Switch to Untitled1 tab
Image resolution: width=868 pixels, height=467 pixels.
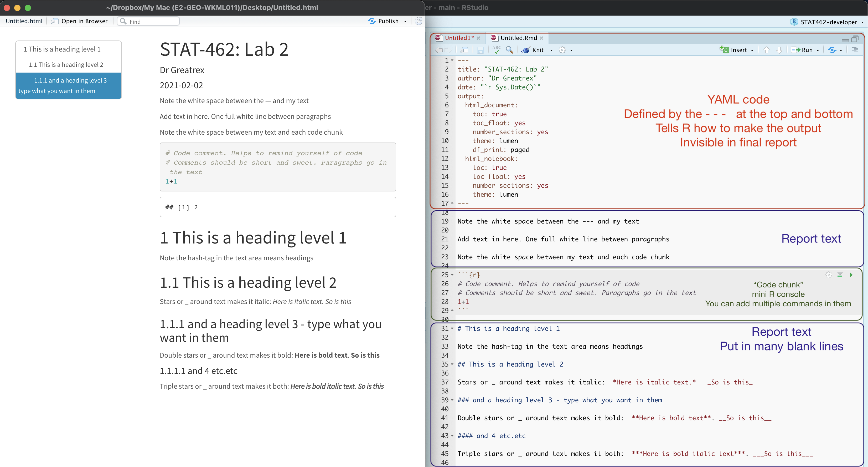point(459,38)
